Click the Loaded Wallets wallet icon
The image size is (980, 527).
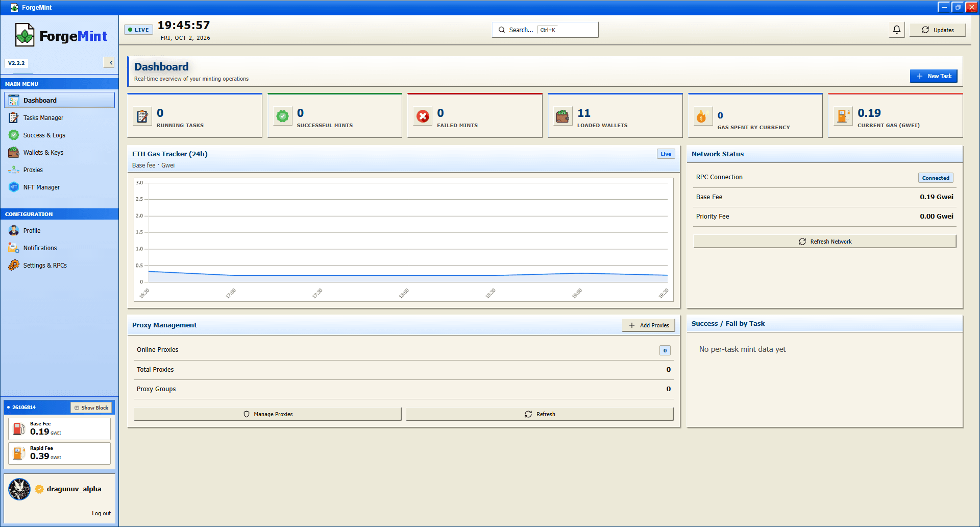[x=563, y=116]
